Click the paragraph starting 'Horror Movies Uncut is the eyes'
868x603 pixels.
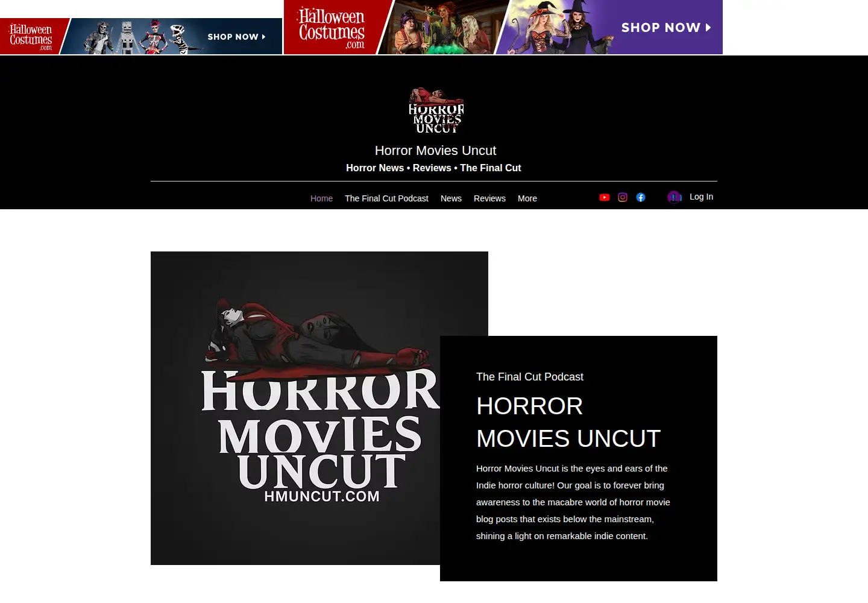pos(573,502)
